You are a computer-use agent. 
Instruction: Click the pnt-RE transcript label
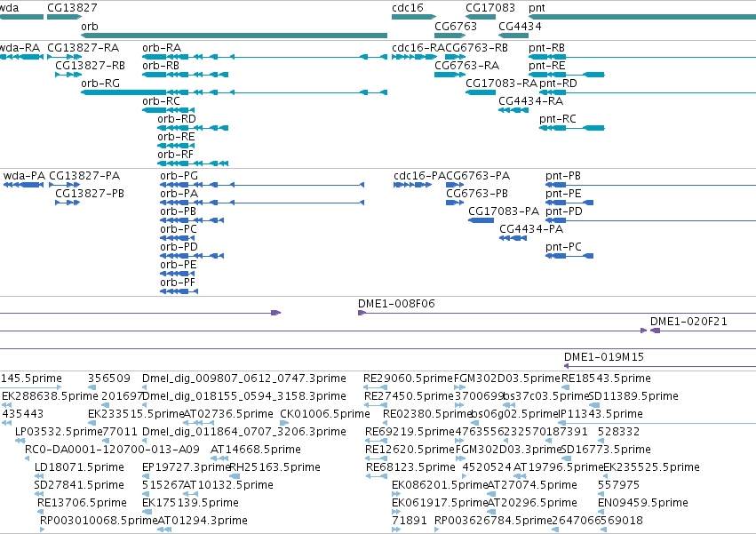click(546, 66)
